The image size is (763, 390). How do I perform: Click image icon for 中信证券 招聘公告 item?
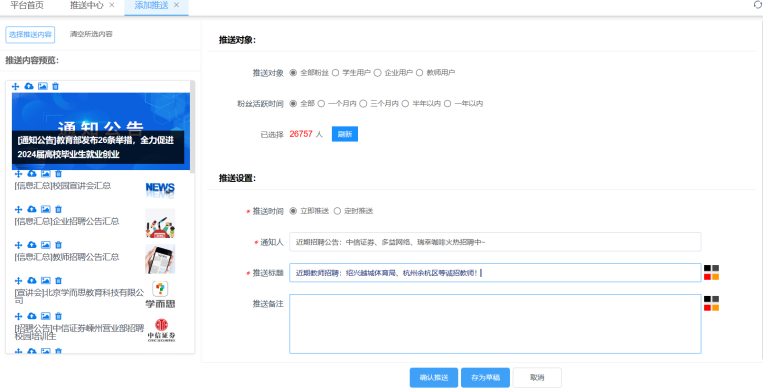pos(46,316)
